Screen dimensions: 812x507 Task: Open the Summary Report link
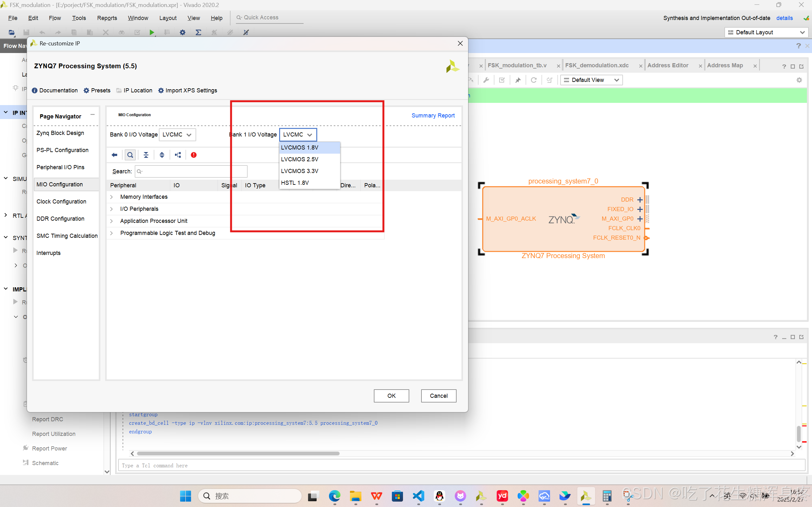click(x=433, y=115)
